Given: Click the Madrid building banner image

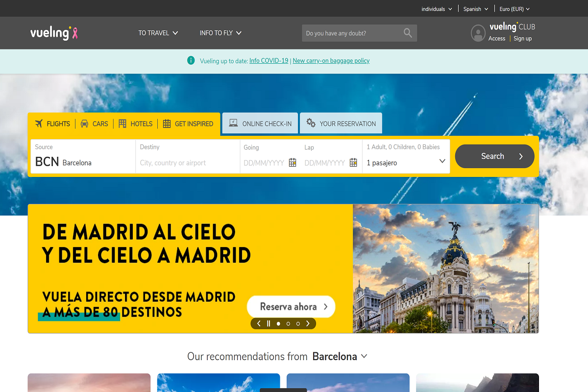Looking at the screenshot, I should (x=445, y=269).
